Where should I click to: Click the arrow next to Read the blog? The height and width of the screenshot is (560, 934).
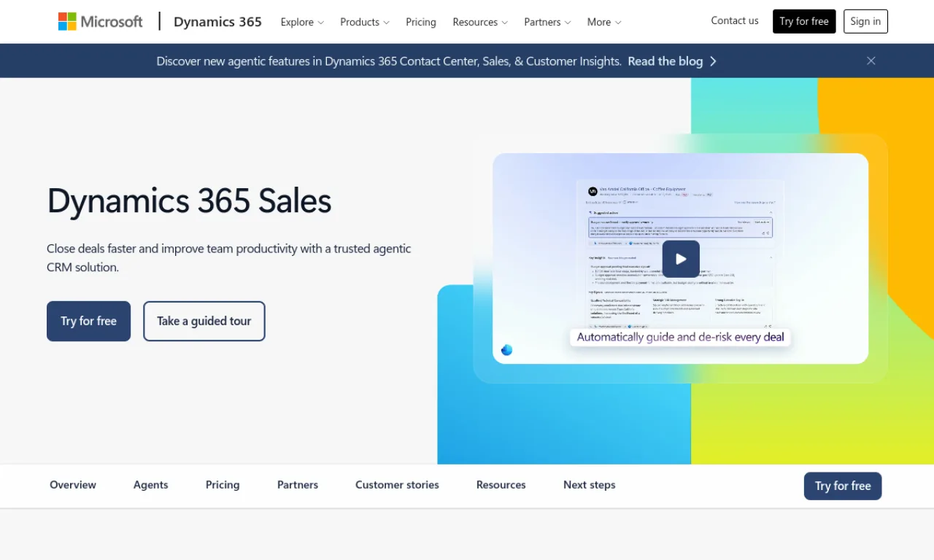tap(713, 61)
